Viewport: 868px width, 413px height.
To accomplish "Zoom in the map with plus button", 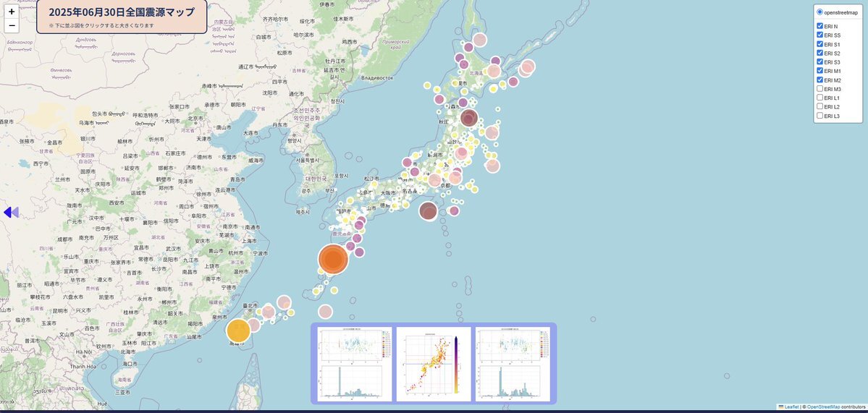I will click(x=12, y=12).
